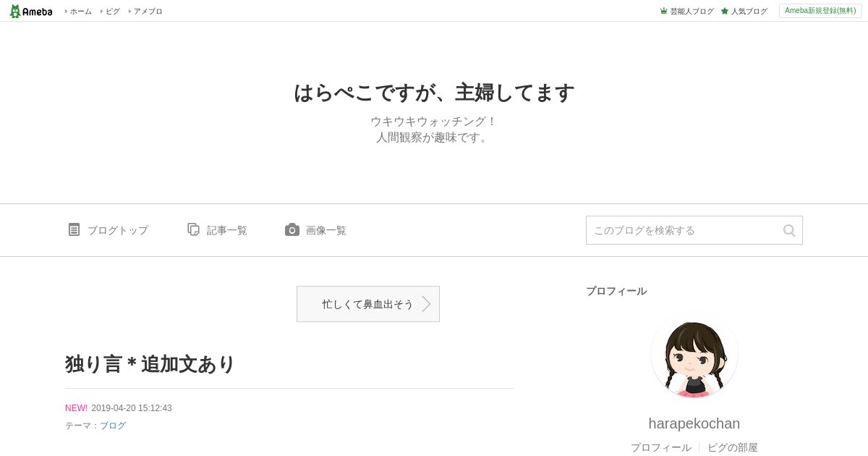
Task: Open the ピグの部屋 link
Action: point(733,447)
